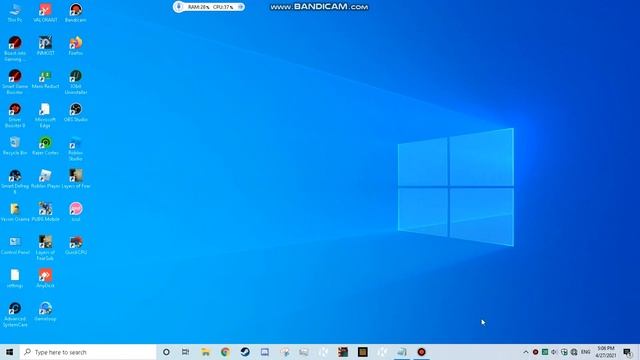Open Google Chrome from the taskbar
Screen dimensions: 640x360
tap(225, 352)
